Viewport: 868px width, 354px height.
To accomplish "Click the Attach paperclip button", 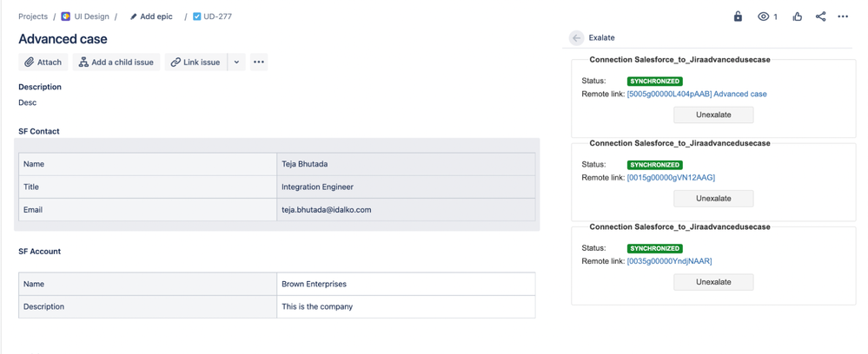I will pyautogui.click(x=43, y=62).
